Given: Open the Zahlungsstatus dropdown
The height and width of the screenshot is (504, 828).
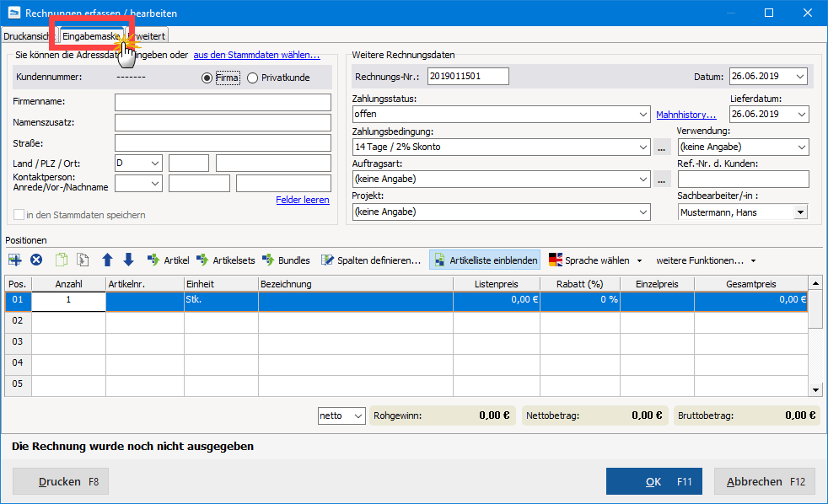Looking at the screenshot, I should coord(501,114).
